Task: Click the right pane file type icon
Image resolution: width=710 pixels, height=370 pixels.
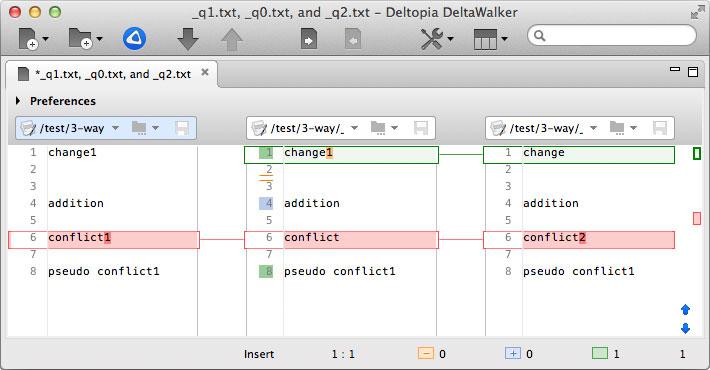Action: pyautogui.click(x=498, y=128)
